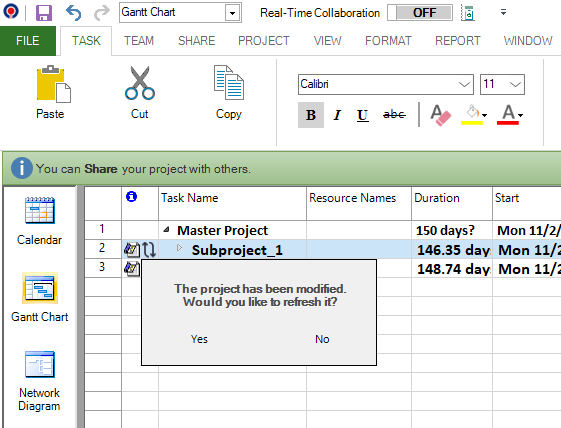Viewport: 561px width, 428px height.
Task: Click Yes to refresh the project
Action: [x=199, y=339]
